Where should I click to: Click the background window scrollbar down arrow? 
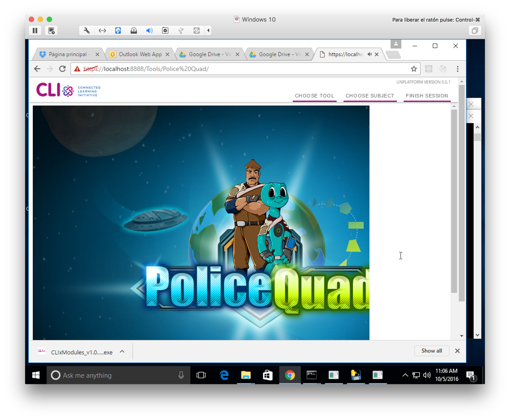[x=477, y=335]
